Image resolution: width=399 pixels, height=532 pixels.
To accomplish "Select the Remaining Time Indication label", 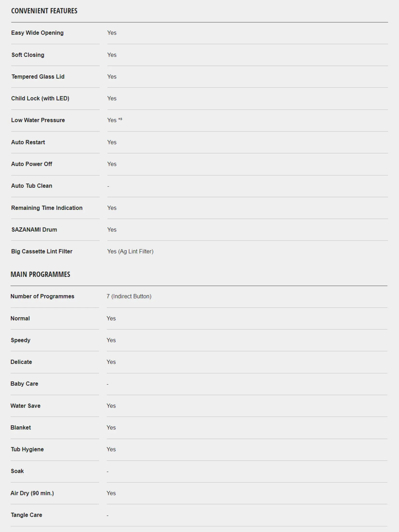I will point(47,208).
